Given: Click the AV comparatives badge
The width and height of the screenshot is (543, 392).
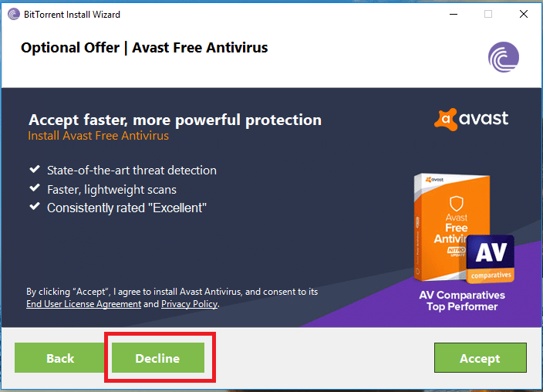Looking at the screenshot, I should coord(491,259).
